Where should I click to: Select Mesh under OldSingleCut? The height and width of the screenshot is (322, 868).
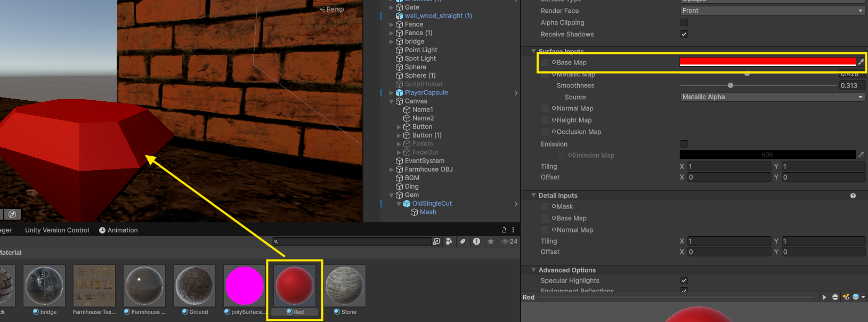point(428,212)
